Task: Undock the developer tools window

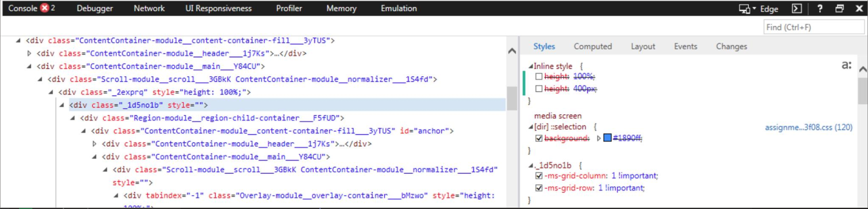Action: tap(839, 9)
